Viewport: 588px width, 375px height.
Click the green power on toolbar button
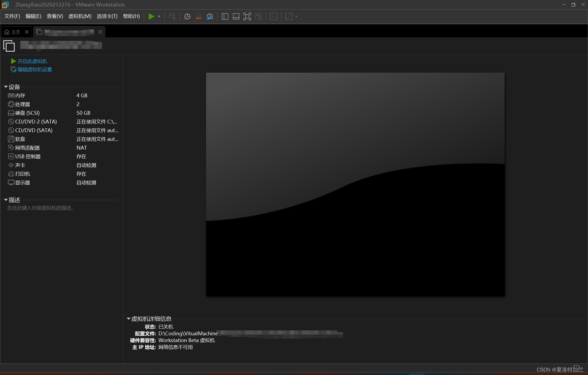[151, 17]
